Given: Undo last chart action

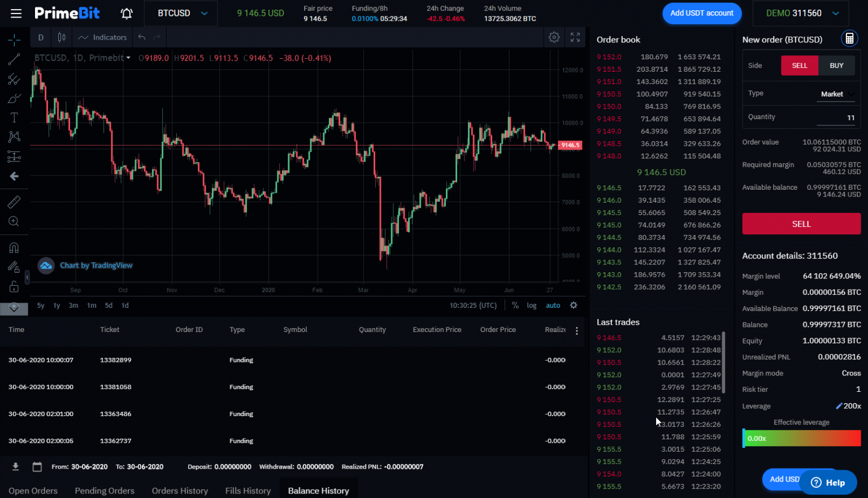Looking at the screenshot, I should pos(142,37).
